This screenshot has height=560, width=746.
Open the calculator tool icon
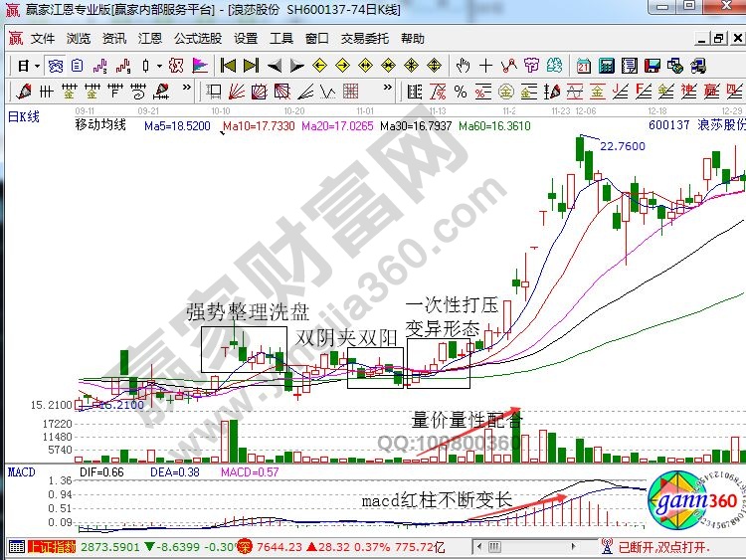pos(604,66)
